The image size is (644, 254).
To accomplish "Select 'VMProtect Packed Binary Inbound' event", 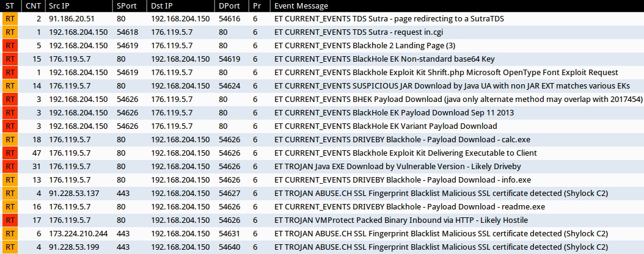I will pyautogui.click(x=401, y=220).
